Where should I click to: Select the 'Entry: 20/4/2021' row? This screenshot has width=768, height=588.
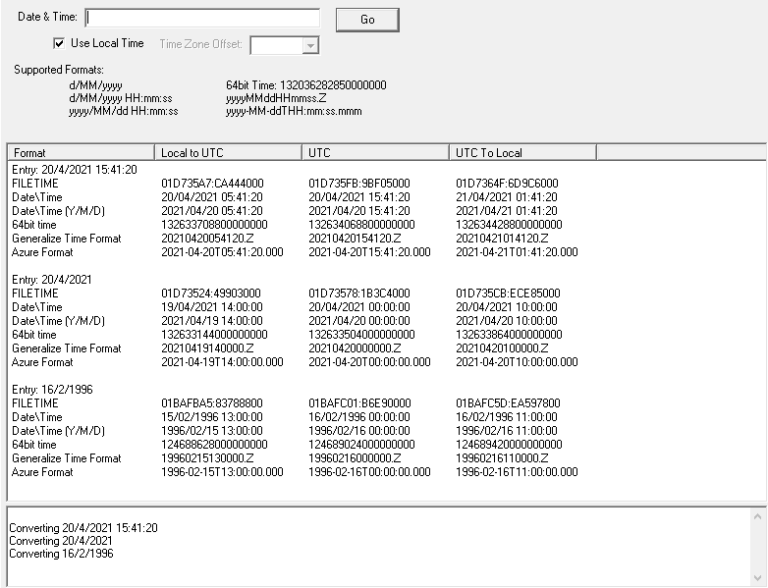point(52,279)
